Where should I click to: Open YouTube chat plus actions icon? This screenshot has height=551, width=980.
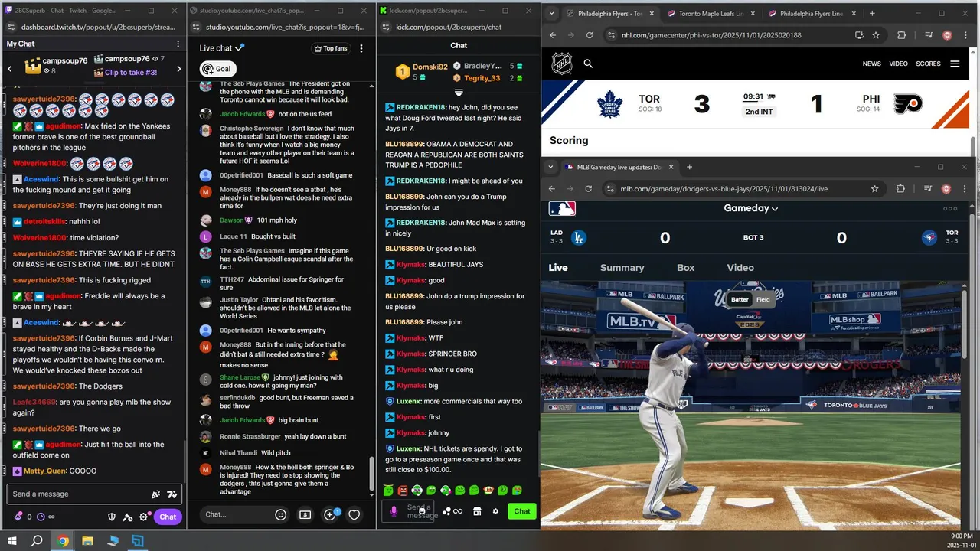330,515
